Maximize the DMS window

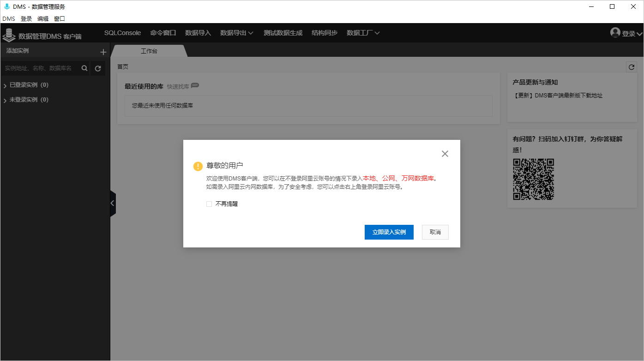tap(612, 6)
